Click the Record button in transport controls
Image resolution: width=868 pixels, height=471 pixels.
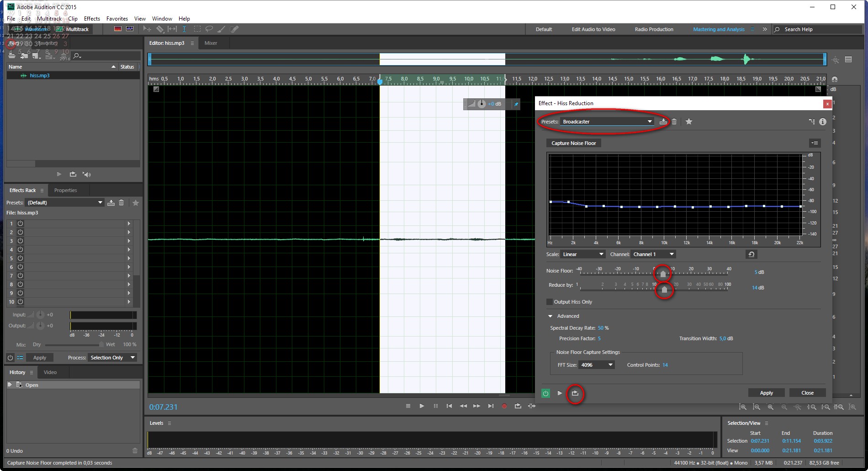[504, 406]
